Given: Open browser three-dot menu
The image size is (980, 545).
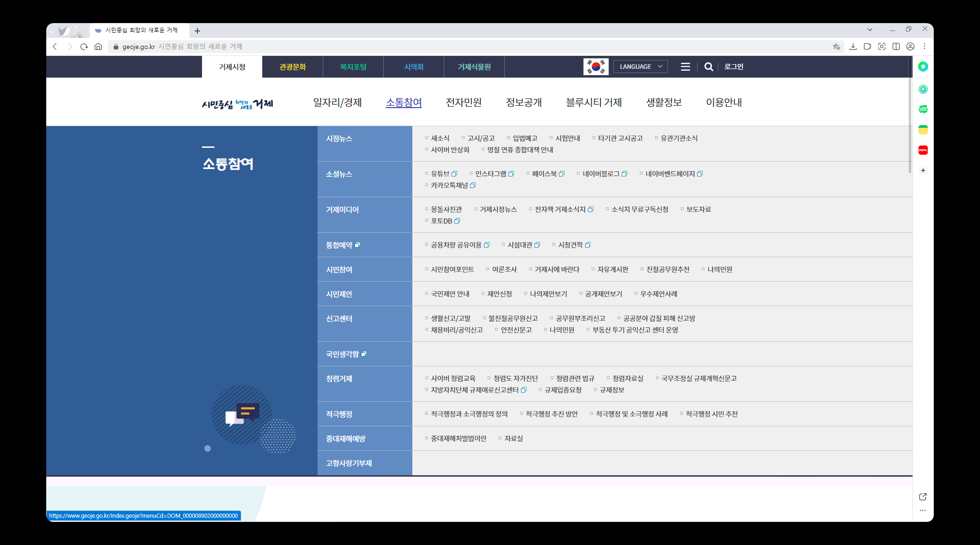Looking at the screenshot, I should [x=925, y=47].
